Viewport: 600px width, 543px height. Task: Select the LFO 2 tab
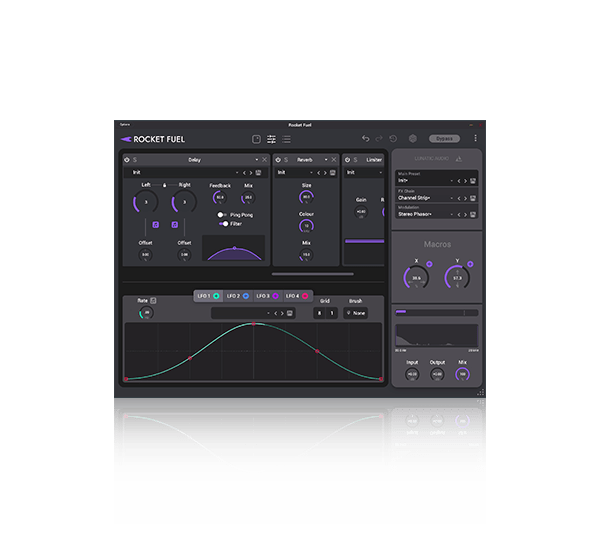[236, 296]
